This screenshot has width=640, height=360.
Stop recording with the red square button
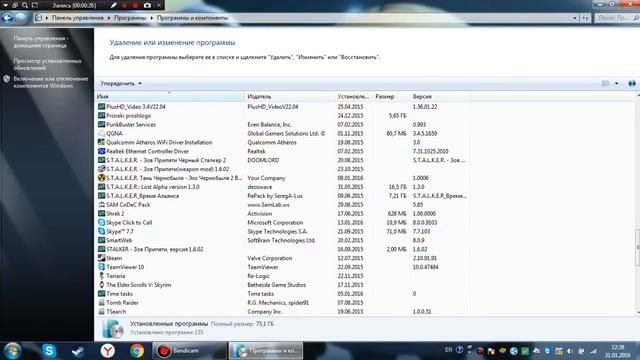click(x=135, y=5)
